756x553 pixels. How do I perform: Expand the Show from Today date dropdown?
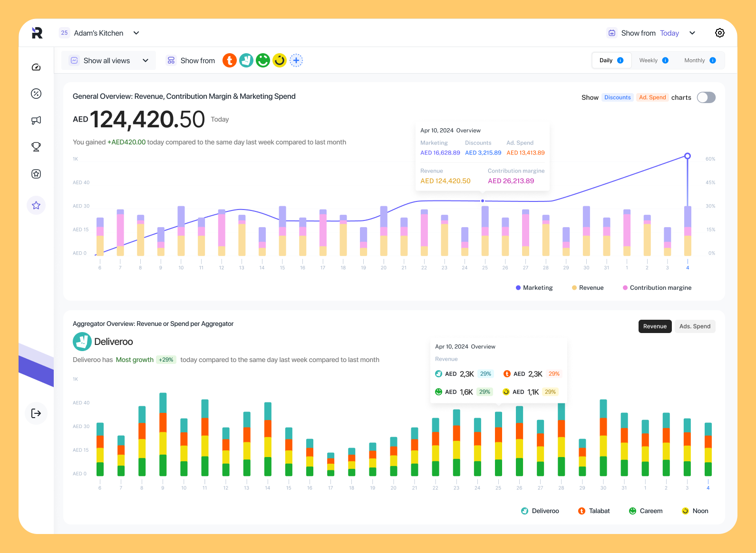[692, 33]
